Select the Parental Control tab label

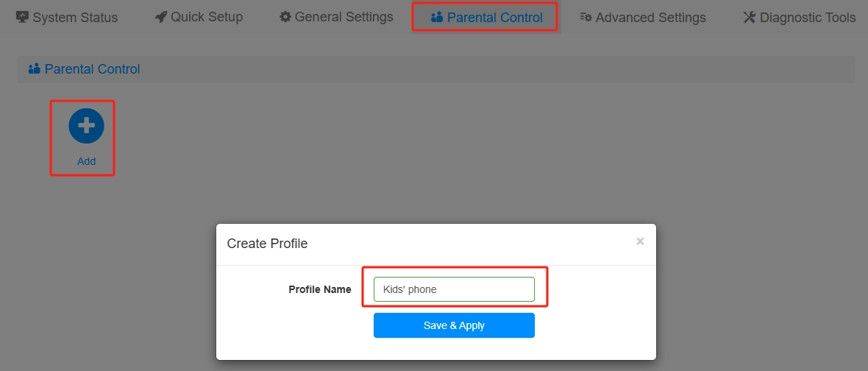(x=494, y=18)
